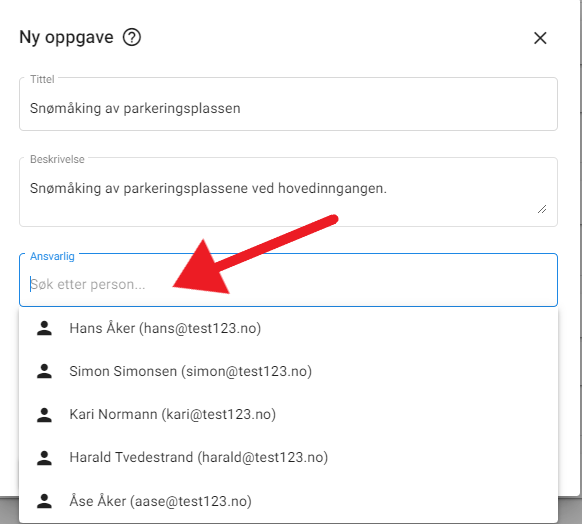Click into the Tittel input field
Image resolution: width=582 pixels, height=524 pixels.
288,104
